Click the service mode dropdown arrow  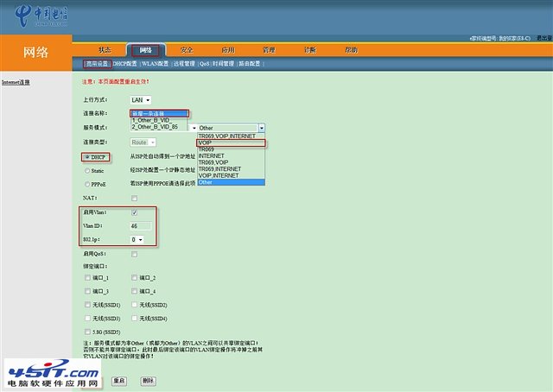pos(261,128)
